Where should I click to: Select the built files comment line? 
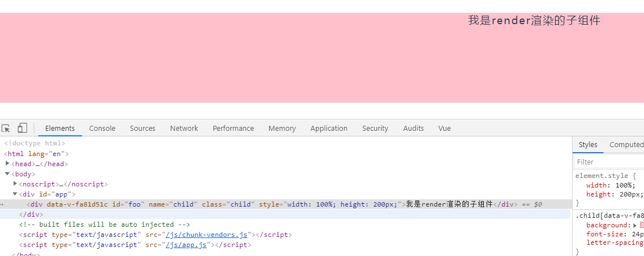(105, 225)
